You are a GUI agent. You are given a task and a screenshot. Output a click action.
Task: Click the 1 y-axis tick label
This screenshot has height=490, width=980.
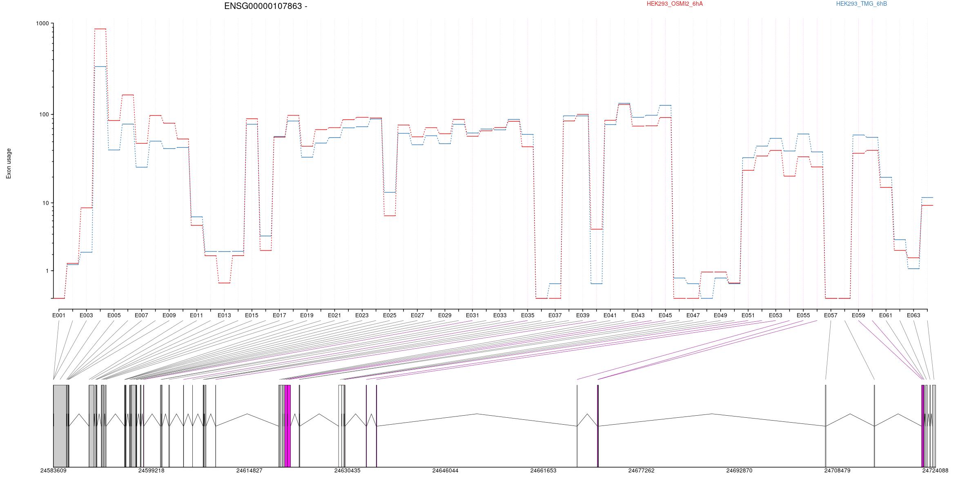[47, 271]
